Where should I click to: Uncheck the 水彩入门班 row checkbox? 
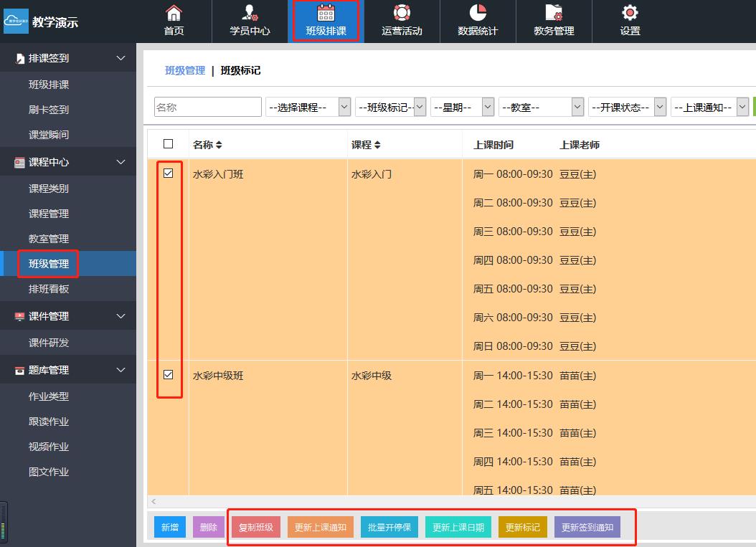[x=169, y=173]
